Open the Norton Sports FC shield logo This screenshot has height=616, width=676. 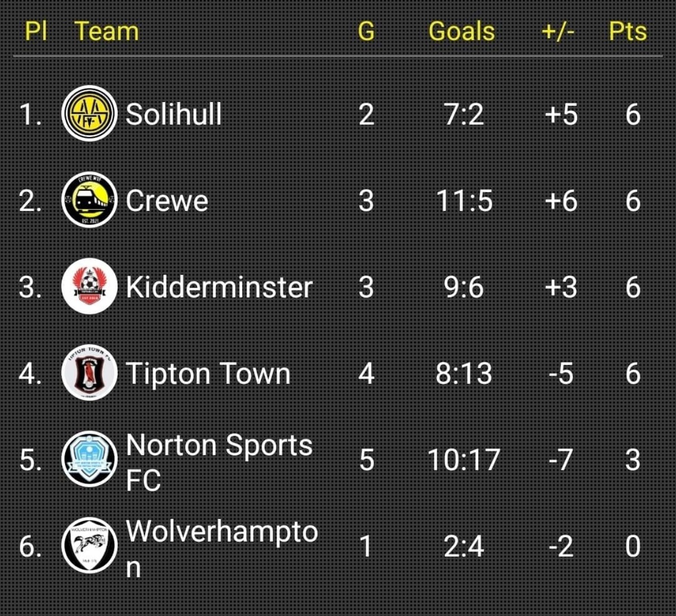coord(89,460)
